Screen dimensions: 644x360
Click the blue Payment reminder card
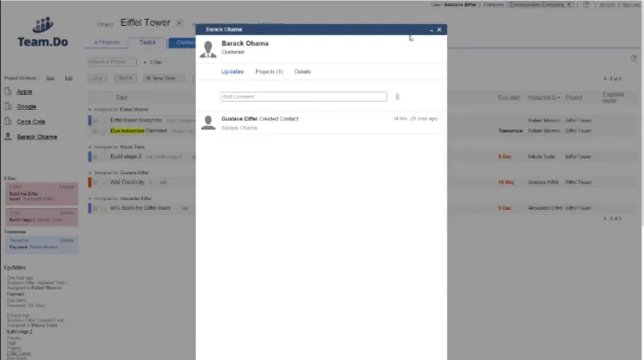tap(41, 244)
